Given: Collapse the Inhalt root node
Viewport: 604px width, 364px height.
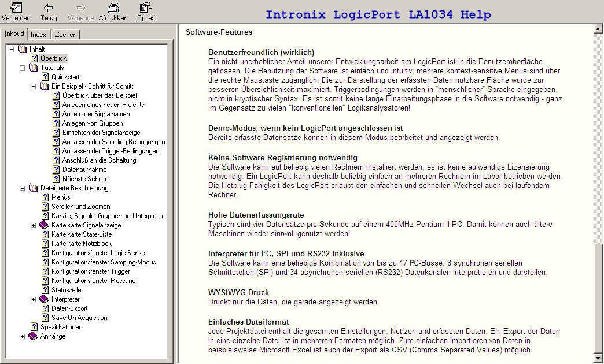Looking at the screenshot, I should click(x=11, y=49).
